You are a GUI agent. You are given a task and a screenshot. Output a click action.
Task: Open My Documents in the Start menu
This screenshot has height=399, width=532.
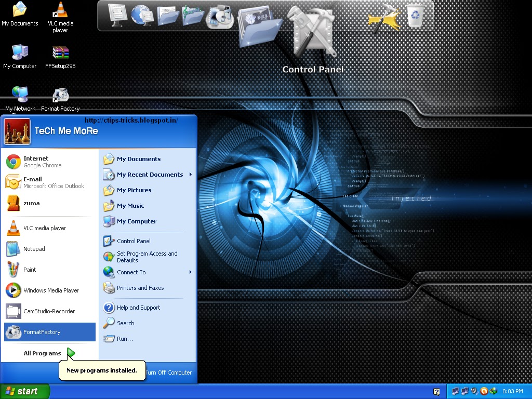[x=148, y=159]
